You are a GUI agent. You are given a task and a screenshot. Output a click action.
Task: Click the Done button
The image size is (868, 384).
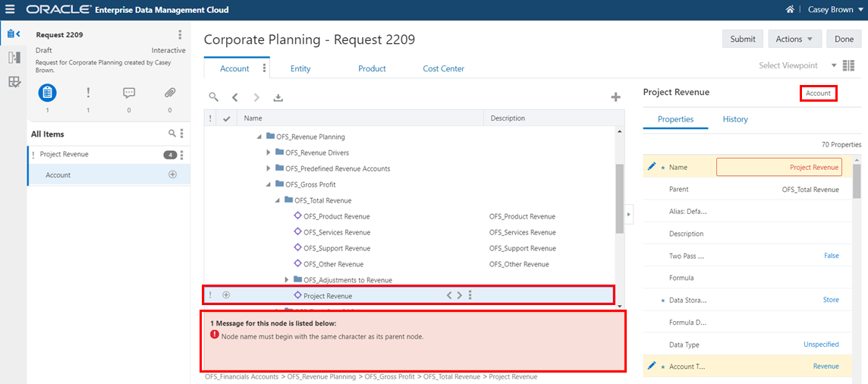pyautogui.click(x=844, y=39)
